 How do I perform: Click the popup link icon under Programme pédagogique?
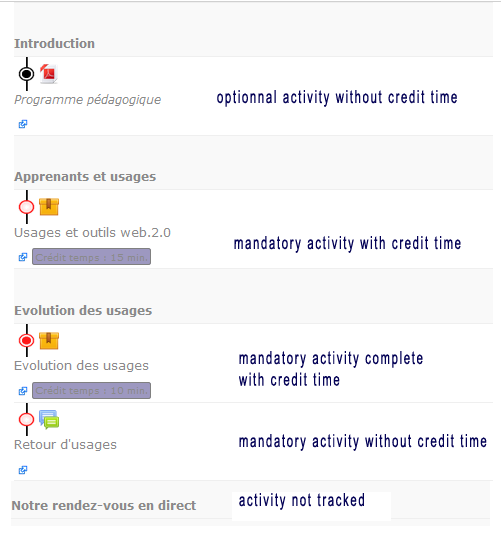point(23,124)
